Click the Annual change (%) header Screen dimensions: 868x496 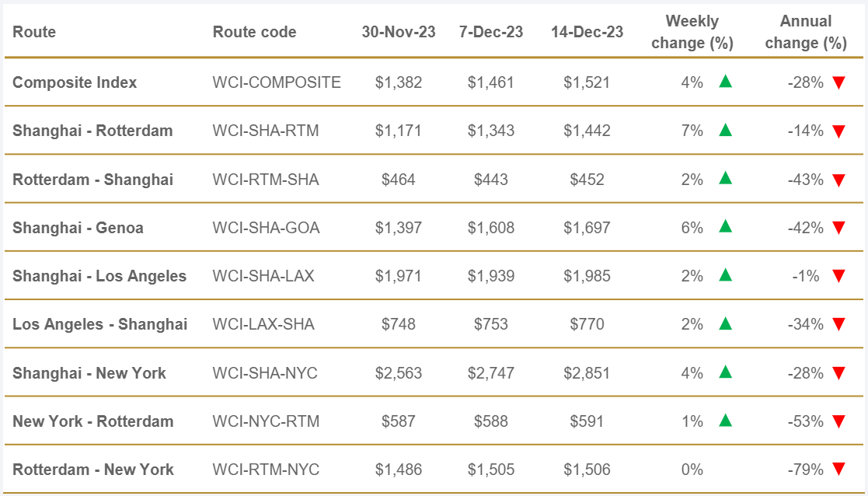click(x=806, y=32)
